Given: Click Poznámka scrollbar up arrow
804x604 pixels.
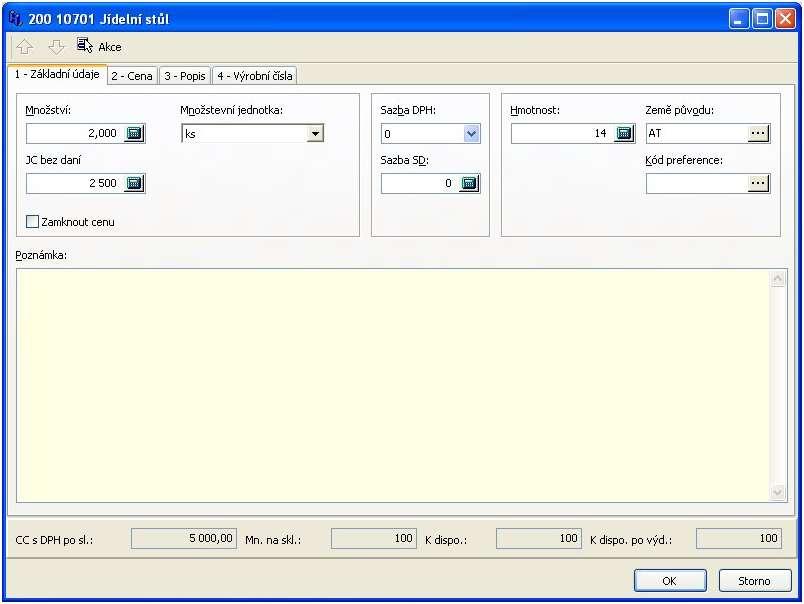Looking at the screenshot, I should 778,279.
